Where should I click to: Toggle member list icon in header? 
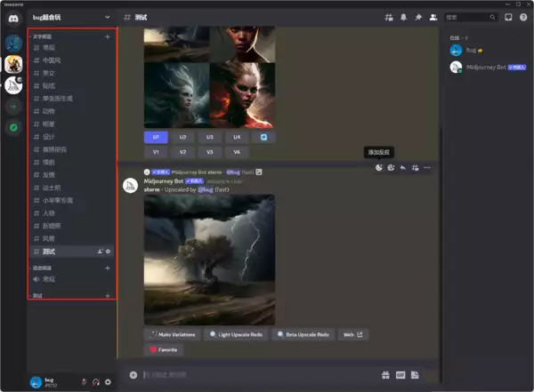(433, 17)
